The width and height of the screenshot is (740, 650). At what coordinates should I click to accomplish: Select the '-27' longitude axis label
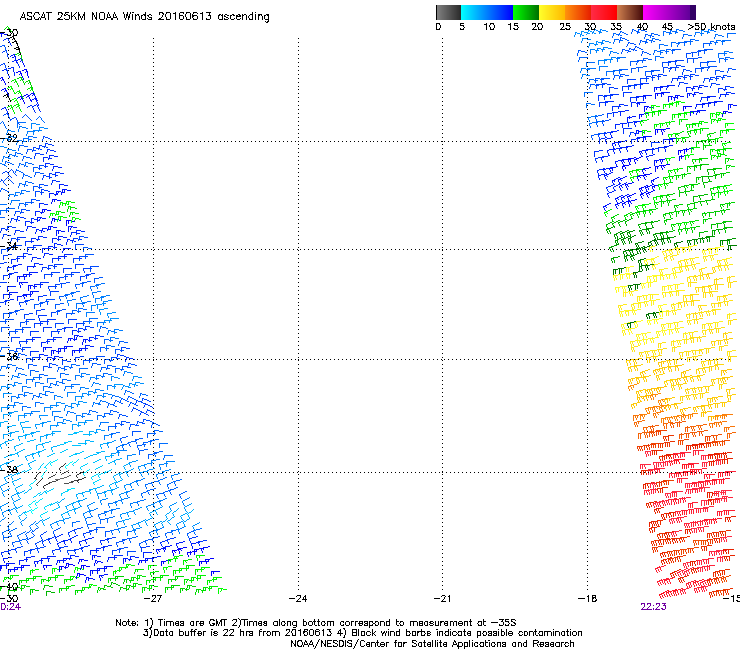click(x=152, y=599)
